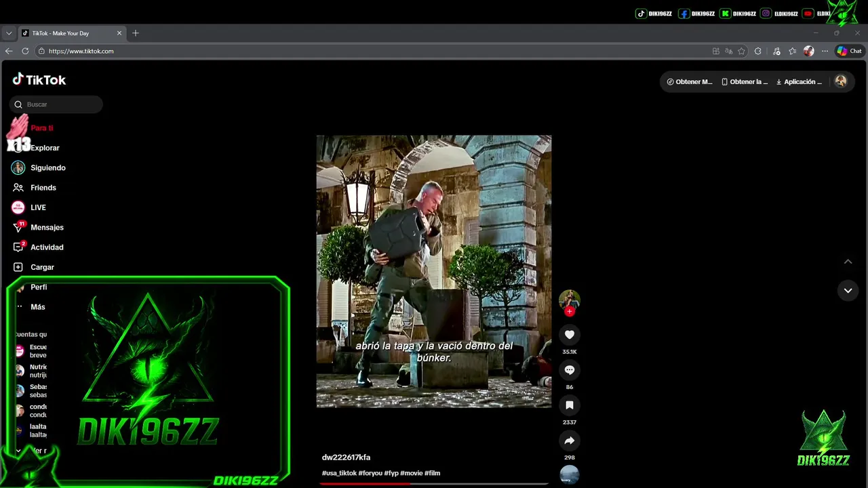This screenshot has width=868, height=488.
Task: Open browser extensions icon
Action: coord(757,51)
